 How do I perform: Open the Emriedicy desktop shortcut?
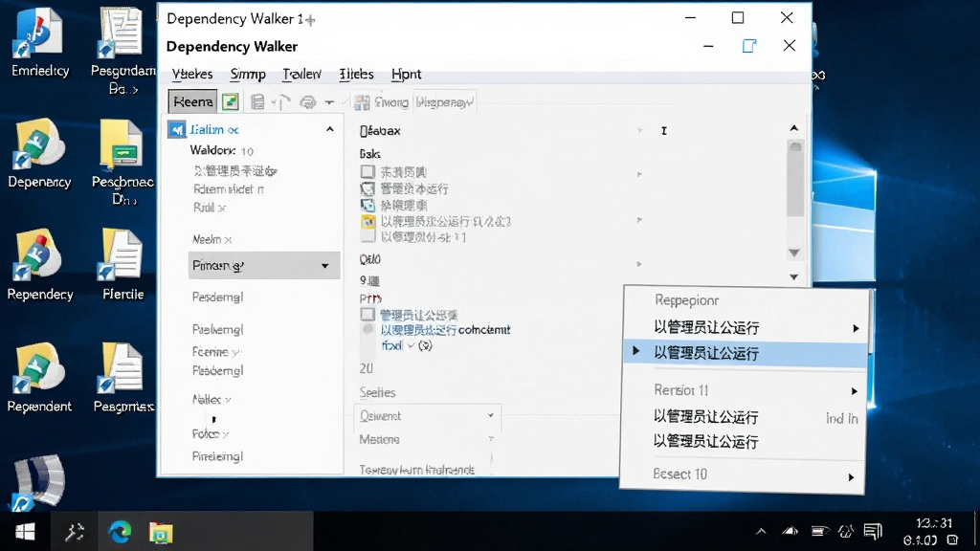(39, 42)
